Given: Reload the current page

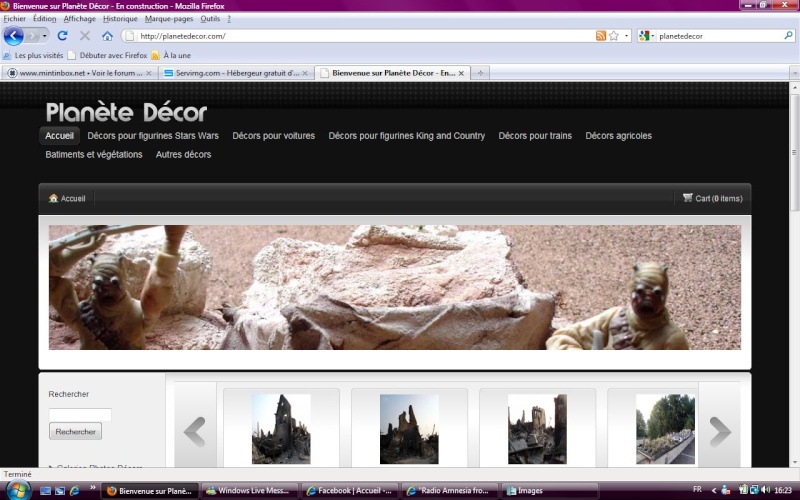Looking at the screenshot, I should [x=62, y=36].
